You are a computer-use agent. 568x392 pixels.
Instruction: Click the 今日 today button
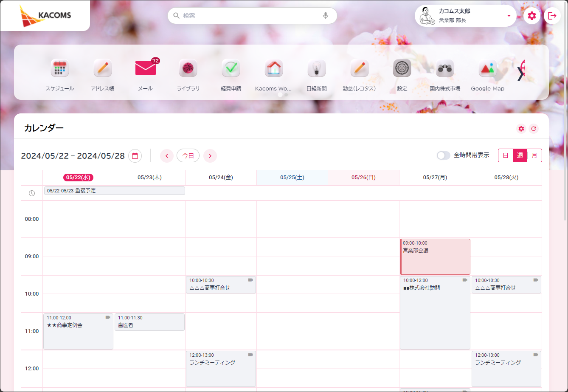188,156
